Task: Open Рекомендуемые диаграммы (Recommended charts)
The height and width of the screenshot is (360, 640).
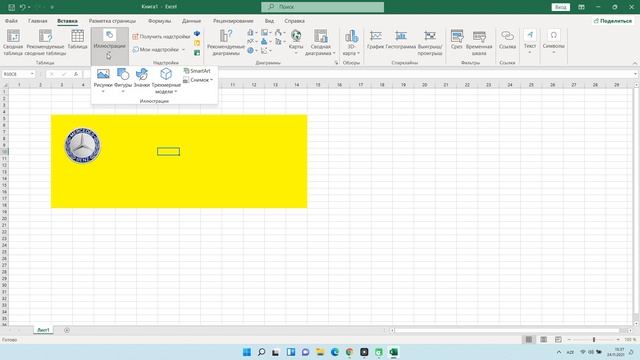Action: pyautogui.click(x=226, y=42)
